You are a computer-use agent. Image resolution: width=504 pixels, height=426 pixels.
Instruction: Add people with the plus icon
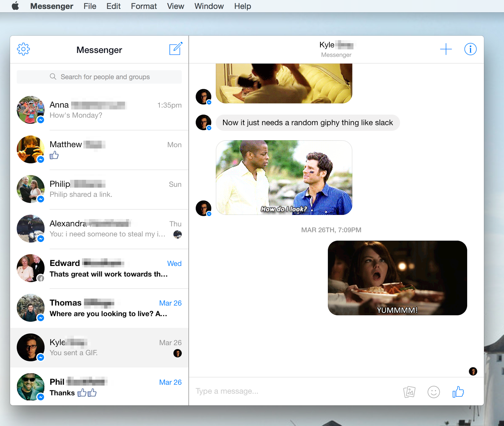(x=446, y=49)
